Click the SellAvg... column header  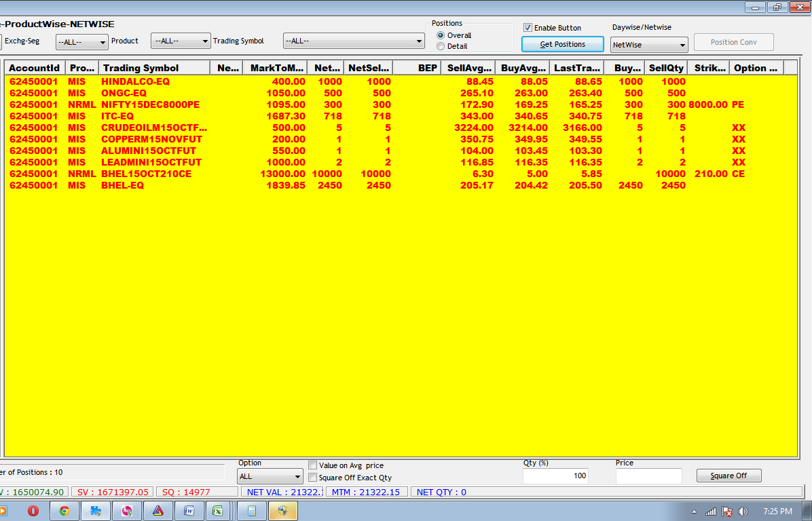click(x=468, y=68)
